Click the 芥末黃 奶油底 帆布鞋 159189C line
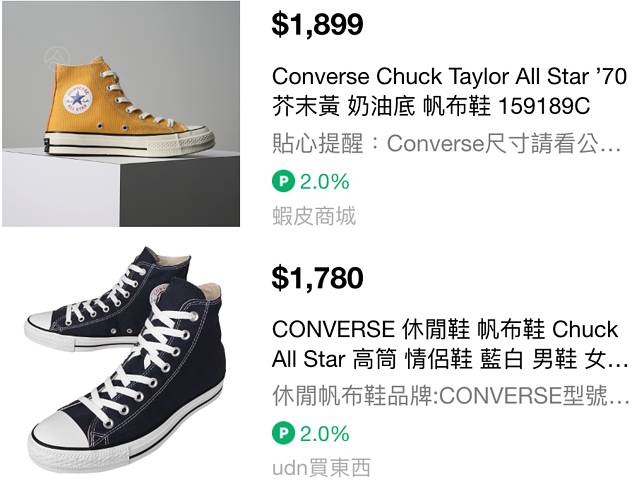 coord(431,106)
